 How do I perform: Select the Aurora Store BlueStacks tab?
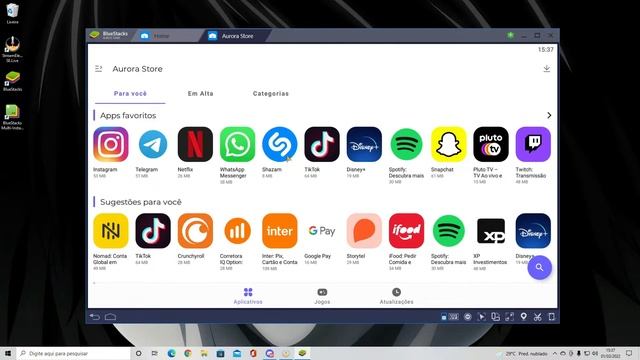(x=235, y=36)
